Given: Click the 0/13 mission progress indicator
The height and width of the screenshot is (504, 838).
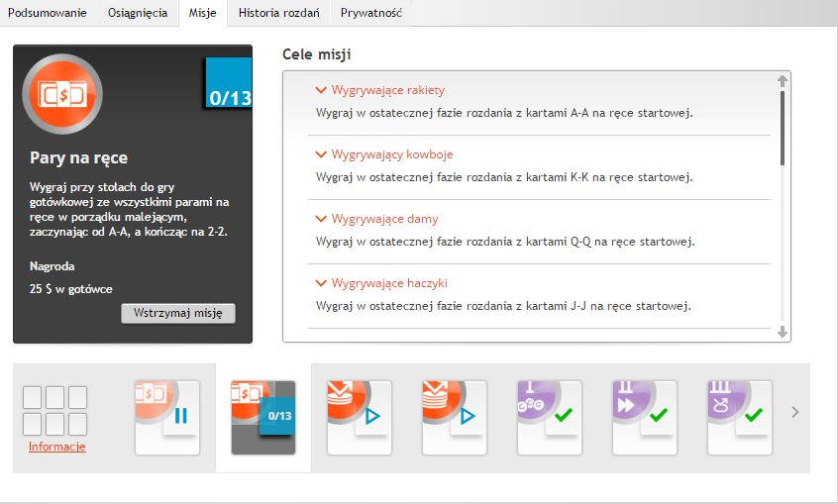Looking at the screenshot, I should tap(228, 97).
